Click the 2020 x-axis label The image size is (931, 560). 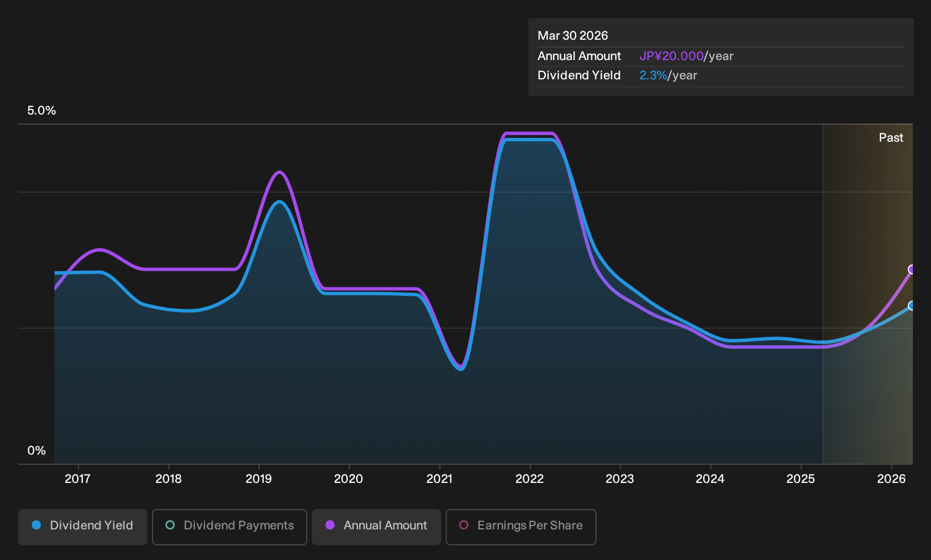tap(349, 479)
